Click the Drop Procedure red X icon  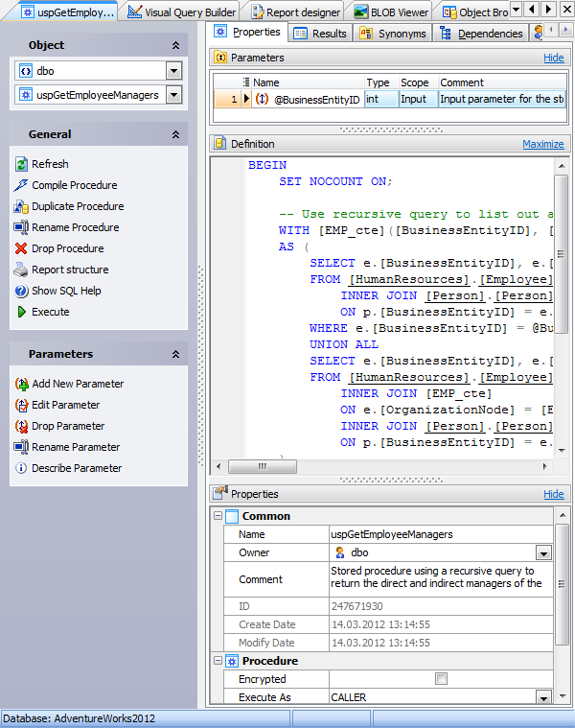(22, 248)
